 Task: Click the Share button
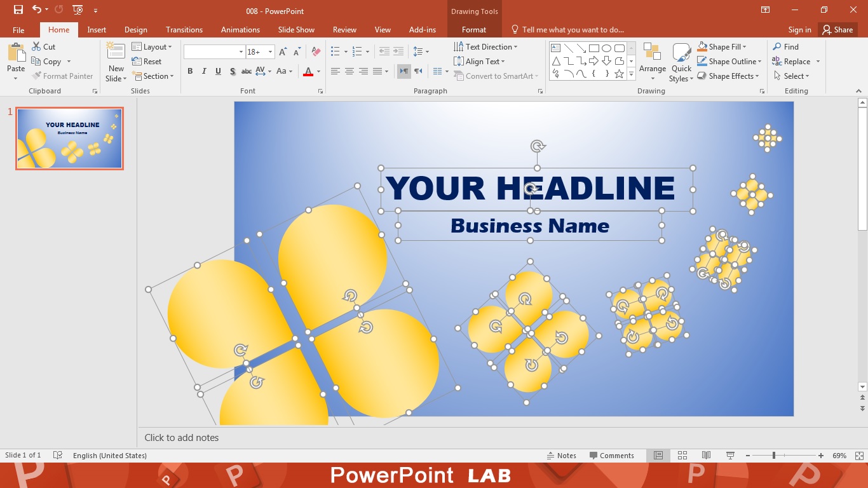click(x=837, y=30)
